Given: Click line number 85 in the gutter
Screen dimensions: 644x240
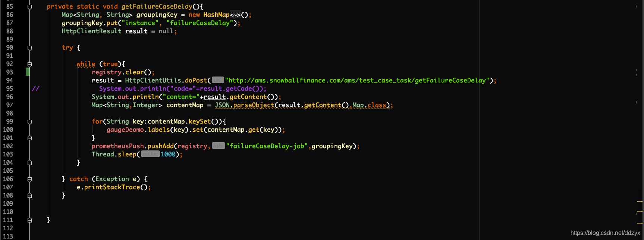Looking at the screenshot, I should click(9, 6).
